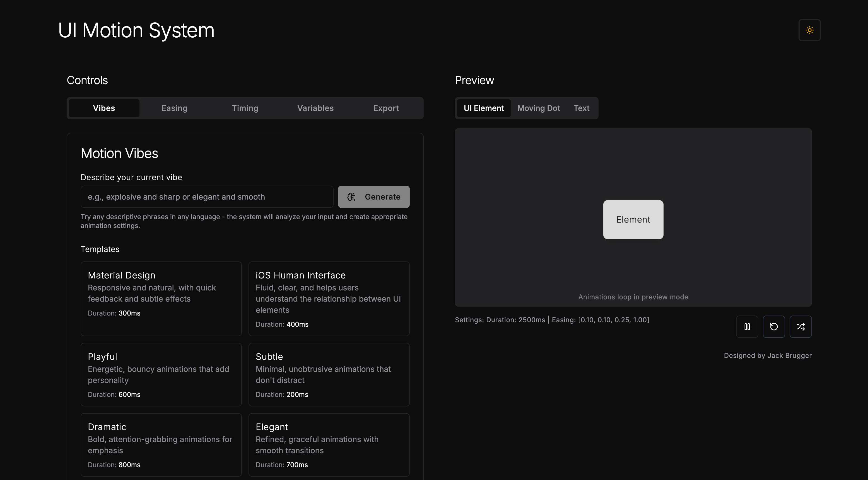Click the 'Try any descriptive phrases' helper text
This screenshot has height=480, width=868.
(x=244, y=221)
